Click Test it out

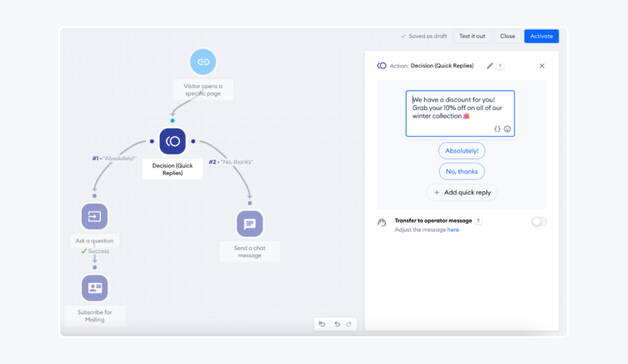[x=472, y=36]
